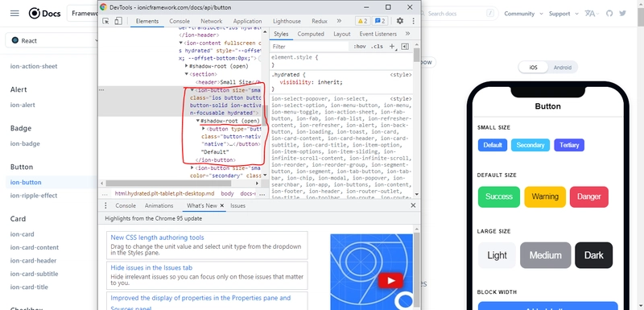
Task: Open DevTools three-dot customize menu
Action: (x=413, y=21)
